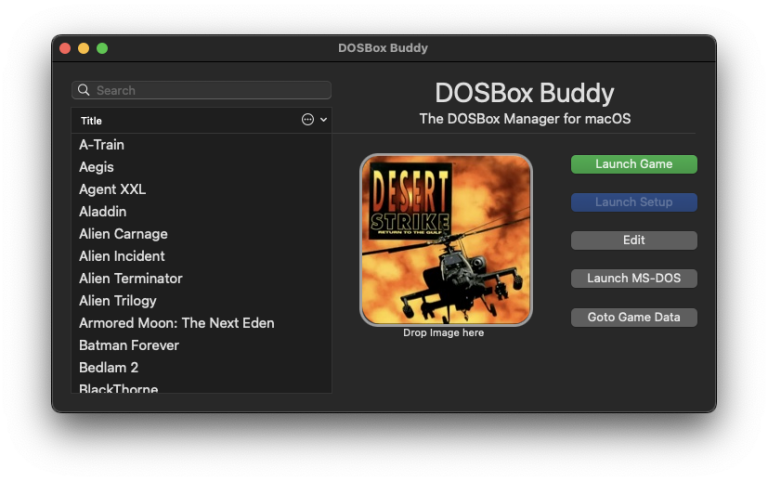Select A-Train in the game list

(x=202, y=145)
